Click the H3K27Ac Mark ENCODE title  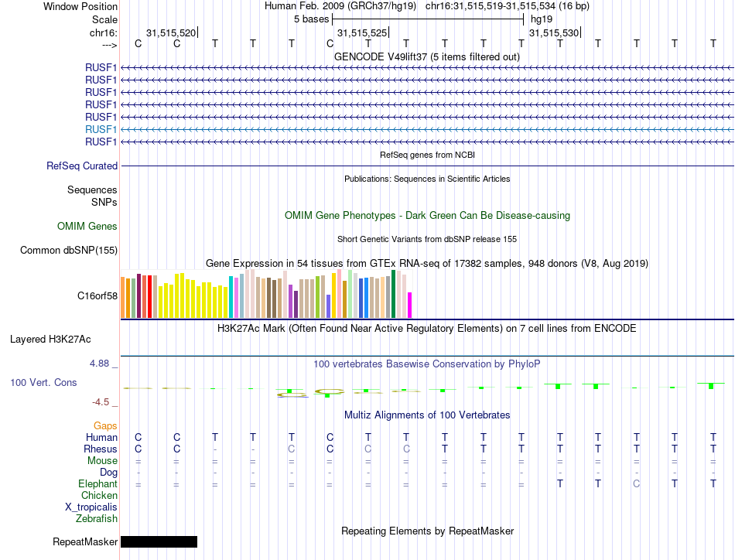coord(427,328)
